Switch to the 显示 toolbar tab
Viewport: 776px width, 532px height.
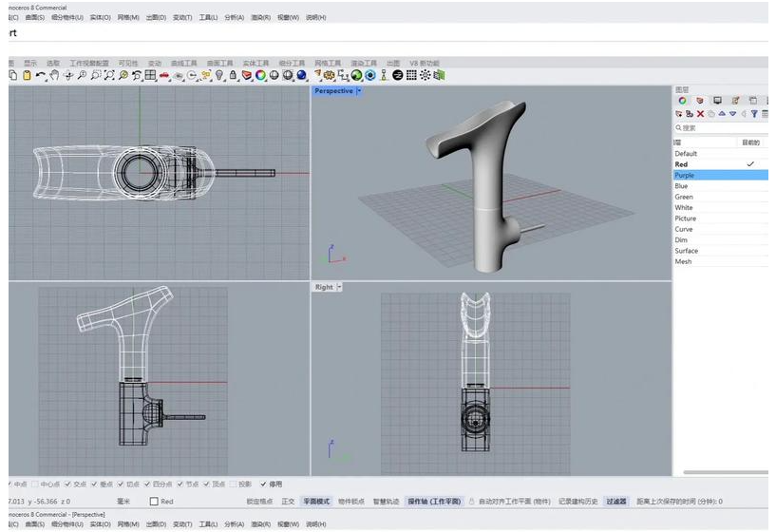[30, 63]
